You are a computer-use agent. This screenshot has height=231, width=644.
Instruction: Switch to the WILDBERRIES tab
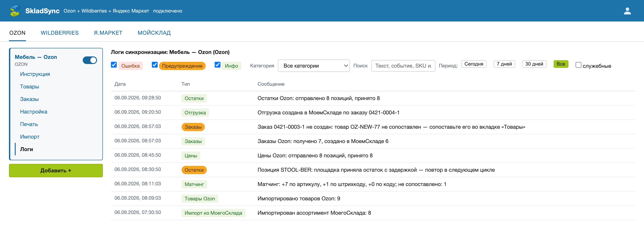59,33
